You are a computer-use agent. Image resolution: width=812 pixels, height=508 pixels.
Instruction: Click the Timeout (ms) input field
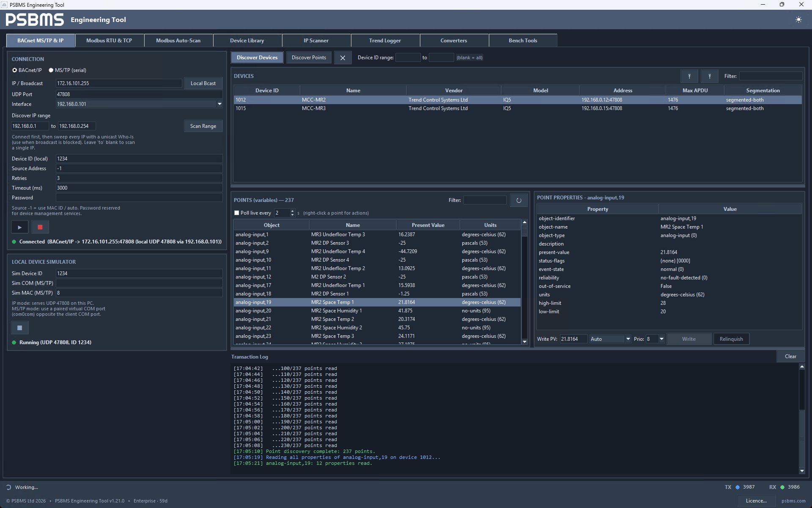point(139,188)
